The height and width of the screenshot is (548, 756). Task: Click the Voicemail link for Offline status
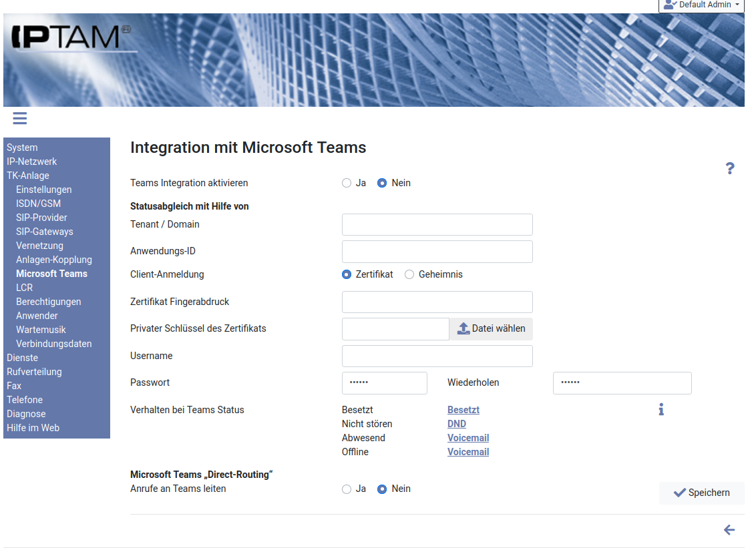468,452
